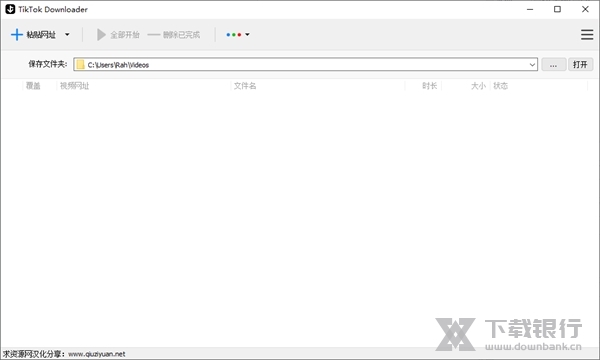600x360 pixels.
Task: Click the 打开 open folder button
Action: coord(580,65)
